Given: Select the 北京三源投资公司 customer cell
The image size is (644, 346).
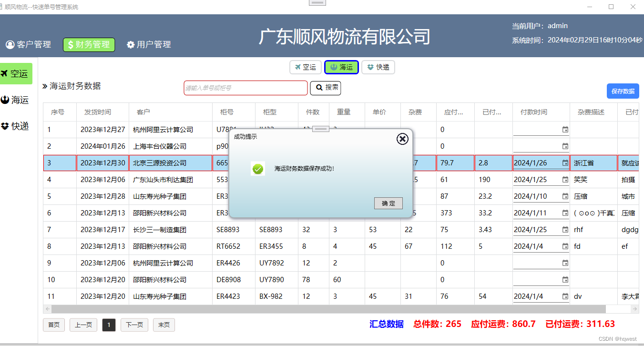Looking at the screenshot, I should click(x=171, y=163).
